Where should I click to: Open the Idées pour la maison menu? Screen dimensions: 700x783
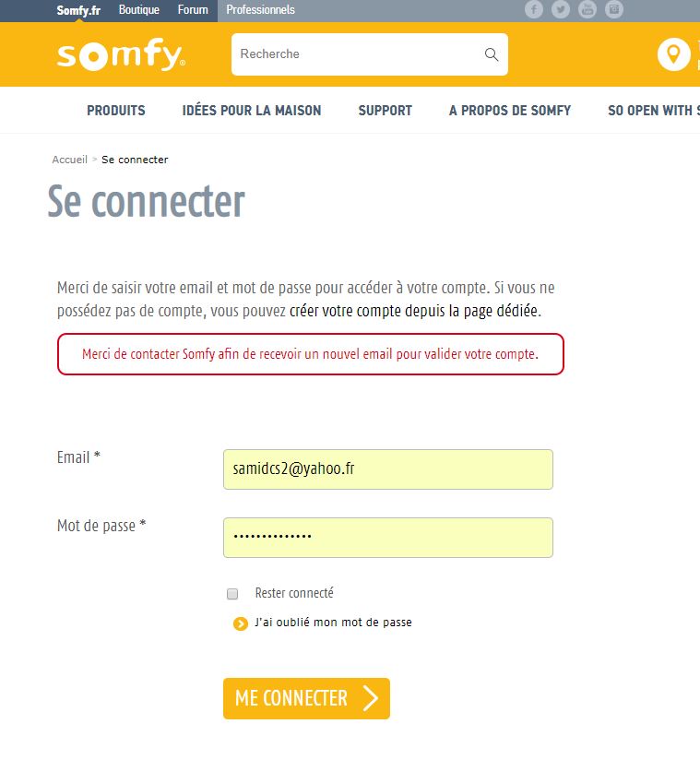(252, 111)
